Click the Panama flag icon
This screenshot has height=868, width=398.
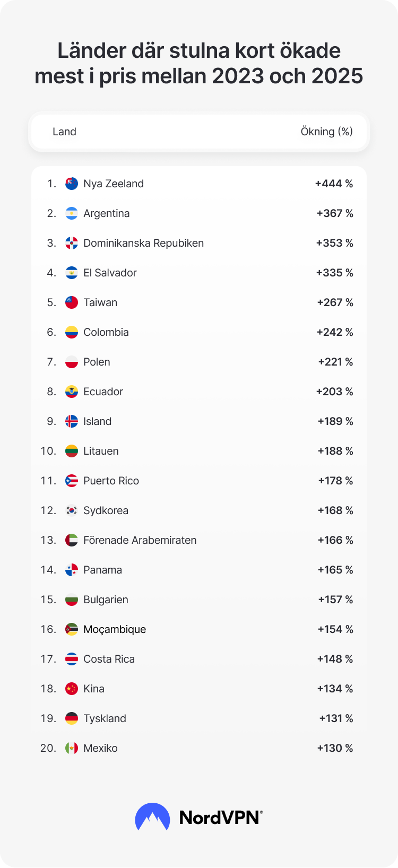tap(72, 570)
